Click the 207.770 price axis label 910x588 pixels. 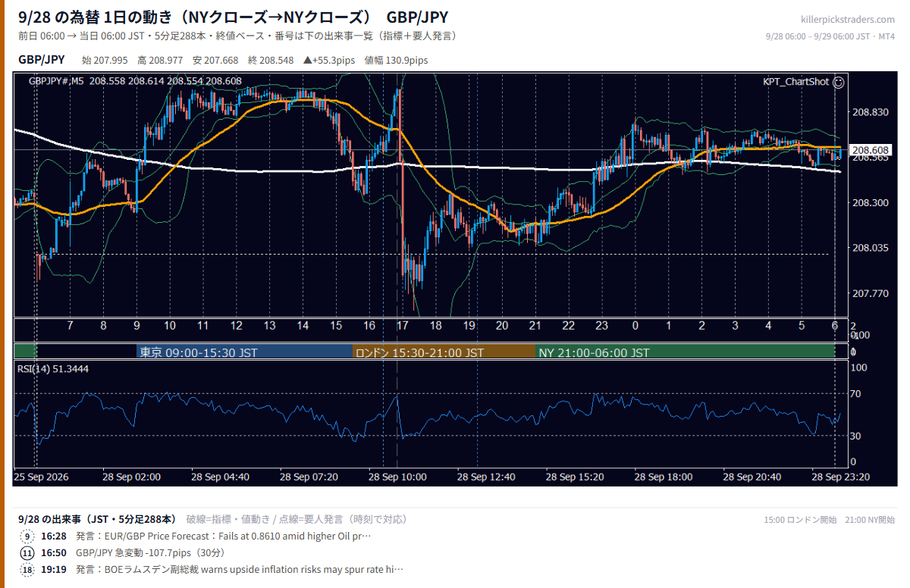(871, 293)
